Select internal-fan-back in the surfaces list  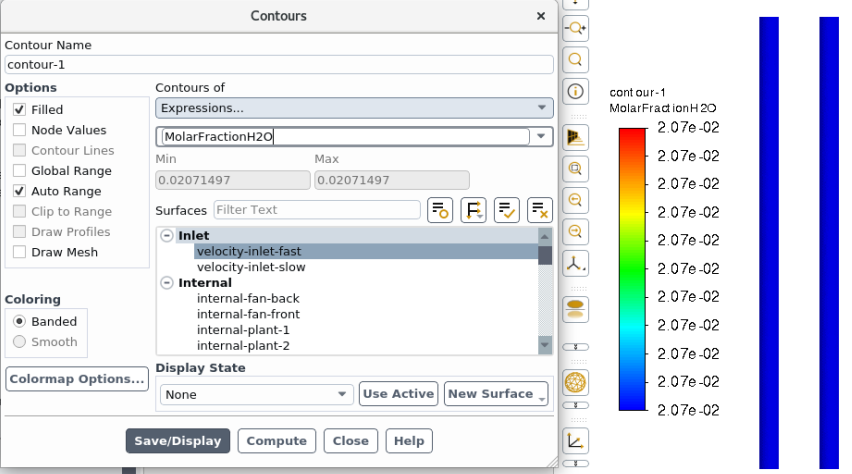[248, 299]
